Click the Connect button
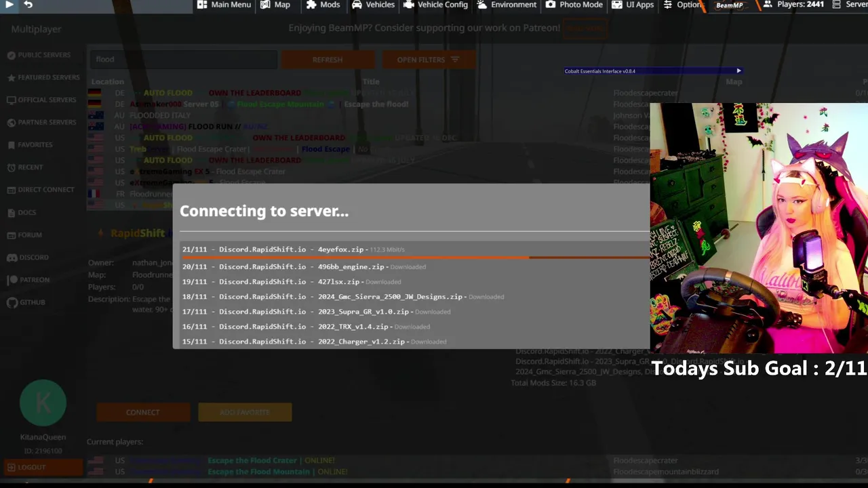 tap(143, 412)
